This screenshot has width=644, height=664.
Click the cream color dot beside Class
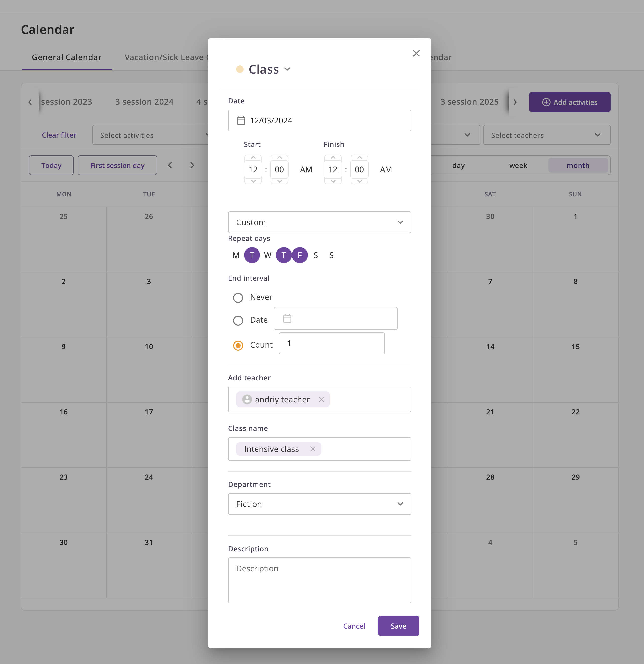240,69
